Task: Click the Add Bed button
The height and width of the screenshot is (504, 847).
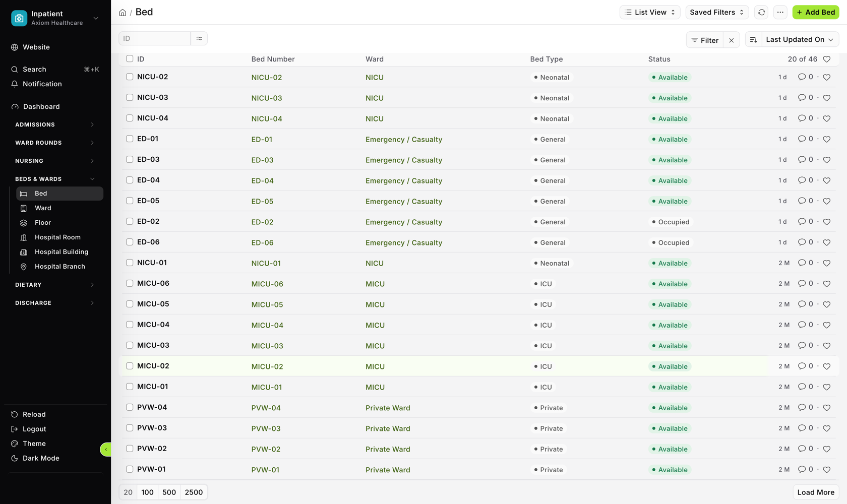Action: click(815, 12)
